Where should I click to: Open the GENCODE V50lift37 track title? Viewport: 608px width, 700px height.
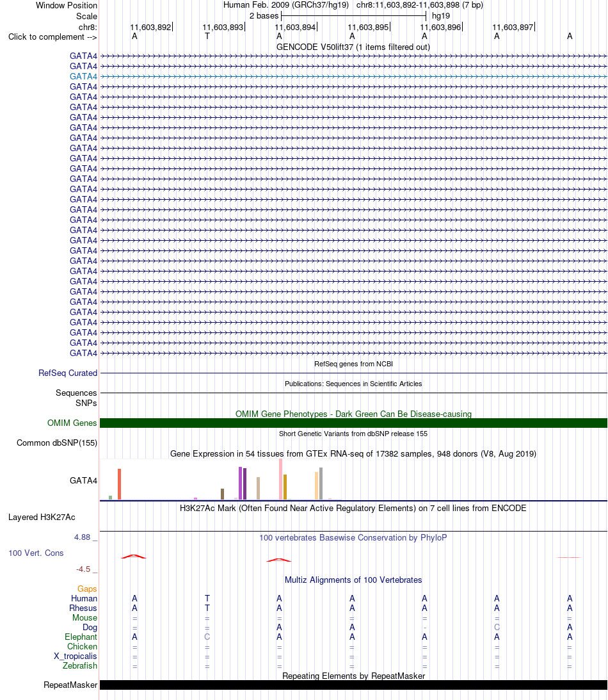click(353, 47)
